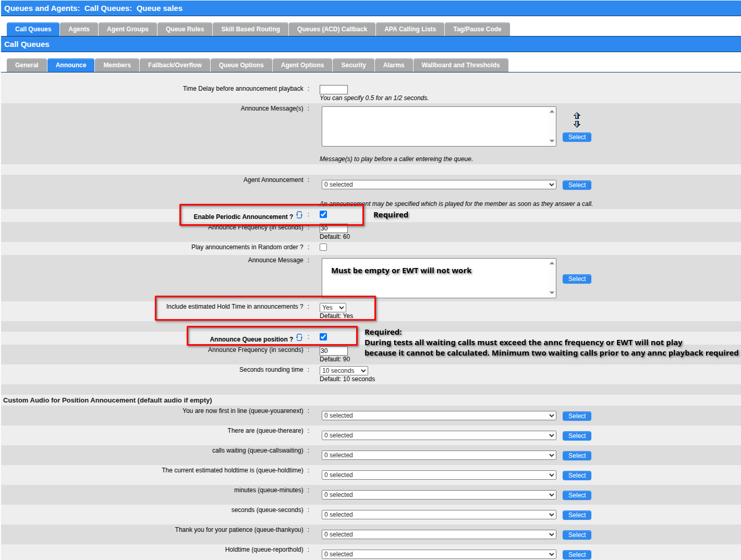Click Select beside queue-thankyou audio
Screen dimensions: 741x560
coord(577,535)
